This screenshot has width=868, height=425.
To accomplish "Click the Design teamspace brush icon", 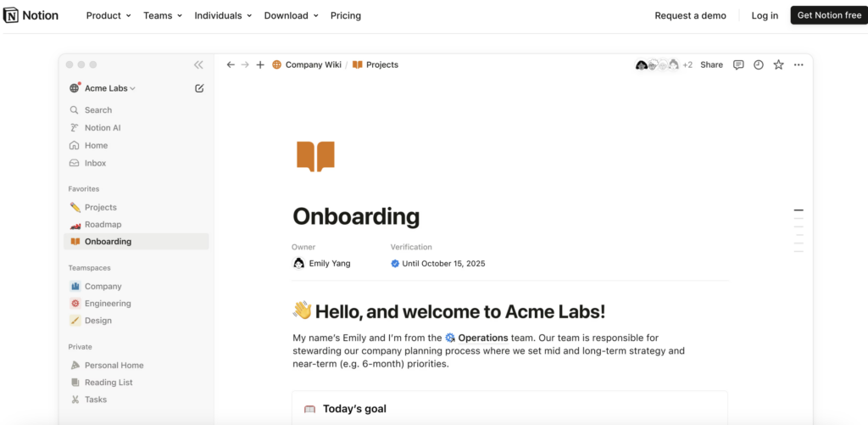I will click(75, 321).
